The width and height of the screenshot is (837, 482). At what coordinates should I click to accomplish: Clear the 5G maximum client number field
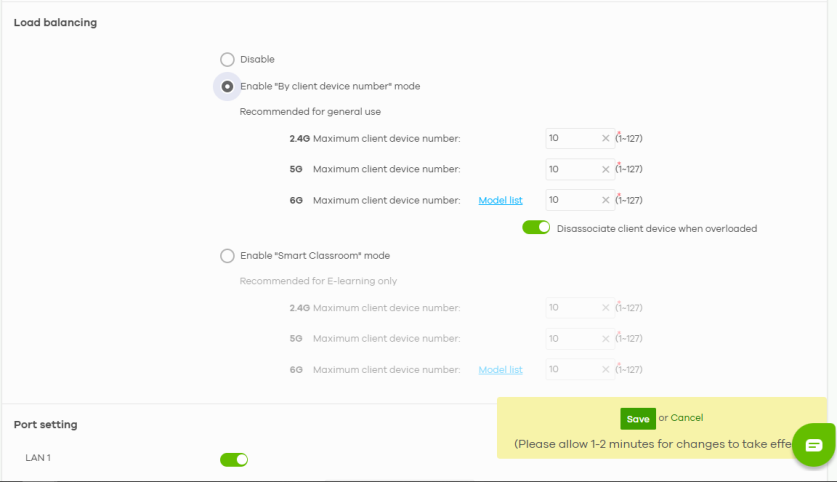(605, 170)
